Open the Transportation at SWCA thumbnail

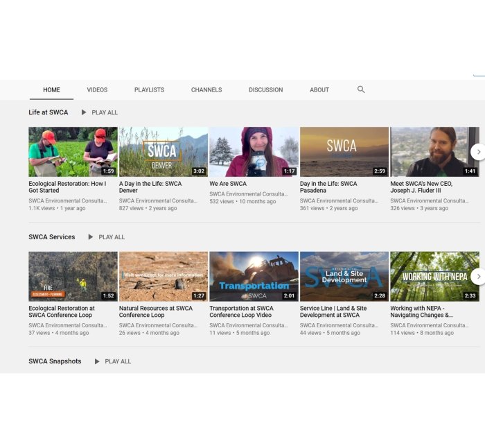click(x=254, y=276)
